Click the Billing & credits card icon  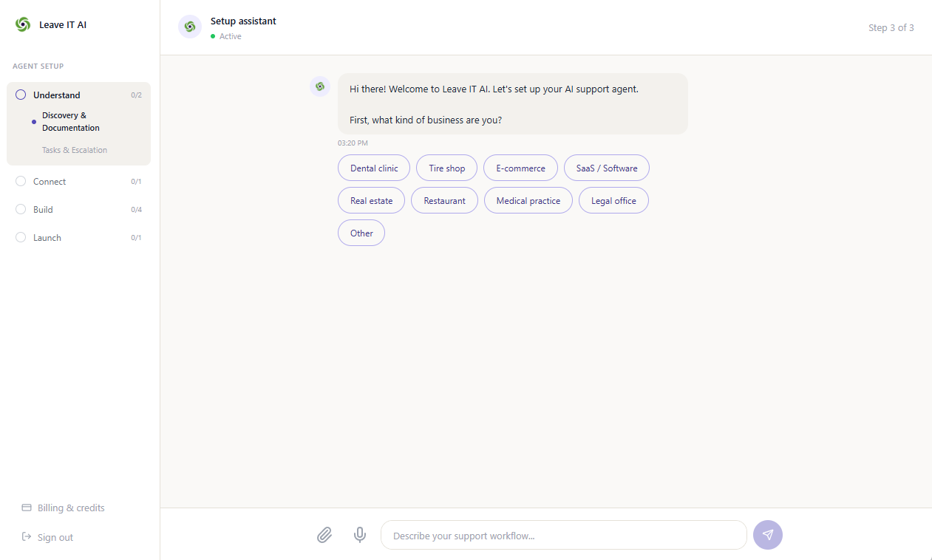click(x=27, y=508)
